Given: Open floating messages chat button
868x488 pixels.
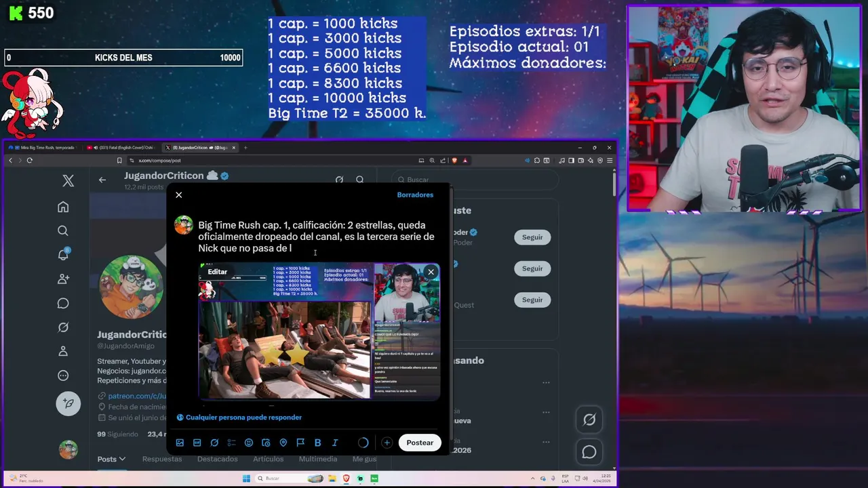Looking at the screenshot, I should click(589, 452).
